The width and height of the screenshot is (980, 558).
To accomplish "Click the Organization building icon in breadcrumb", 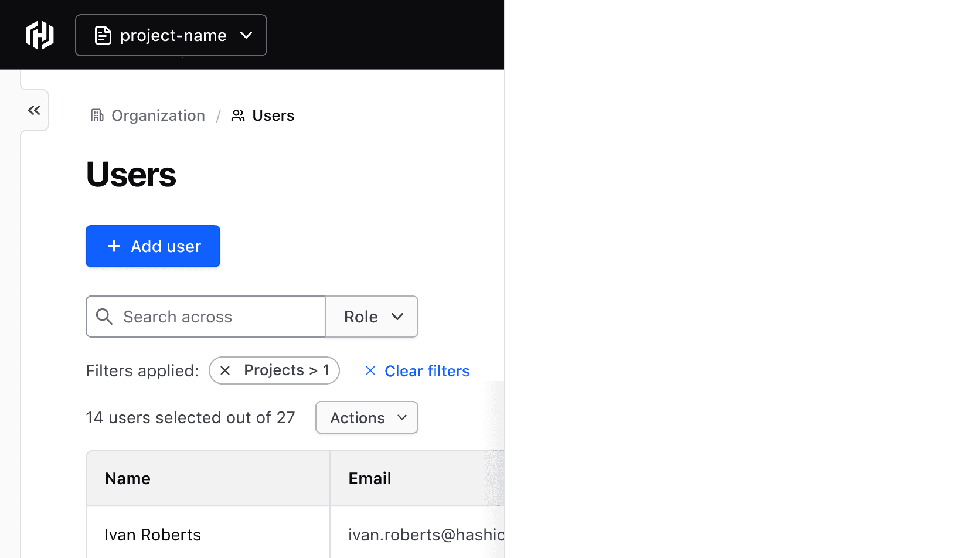I will tap(97, 115).
